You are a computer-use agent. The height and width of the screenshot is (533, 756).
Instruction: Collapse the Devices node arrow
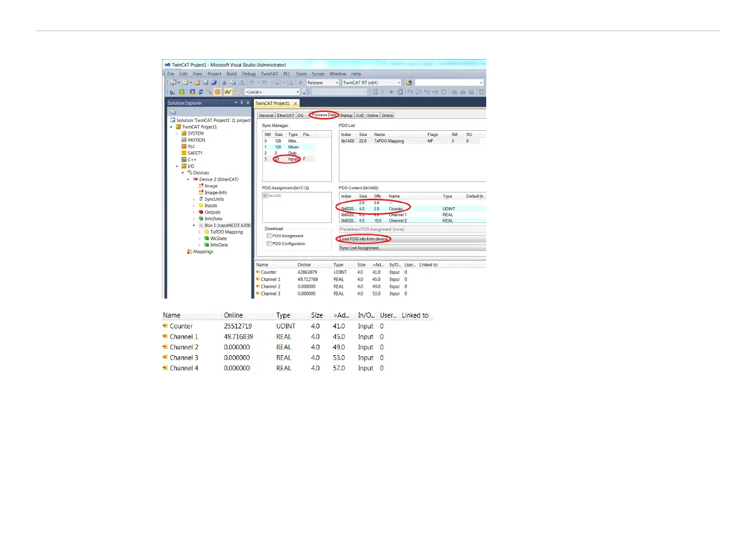[x=183, y=173]
